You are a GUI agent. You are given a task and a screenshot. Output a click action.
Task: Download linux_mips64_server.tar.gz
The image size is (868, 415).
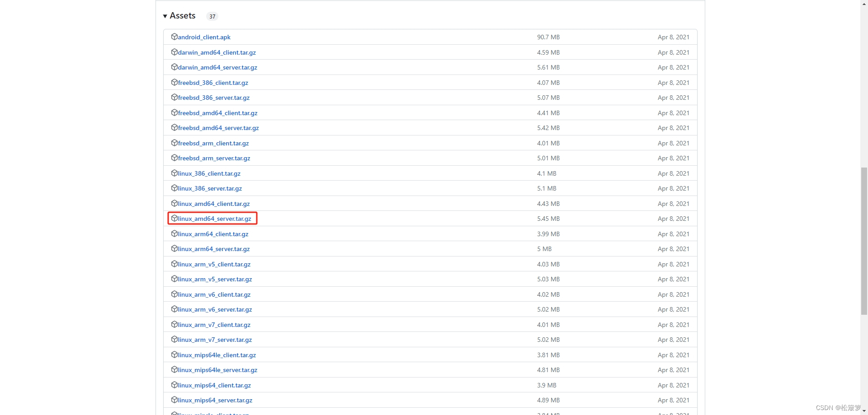[215, 400]
